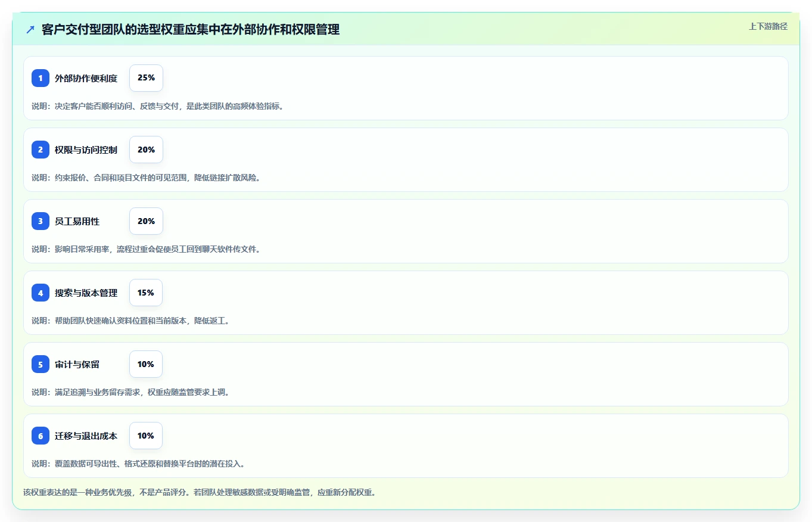Click the 25% weight chip for 外部协作便利度
The image size is (812, 522).
point(146,78)
